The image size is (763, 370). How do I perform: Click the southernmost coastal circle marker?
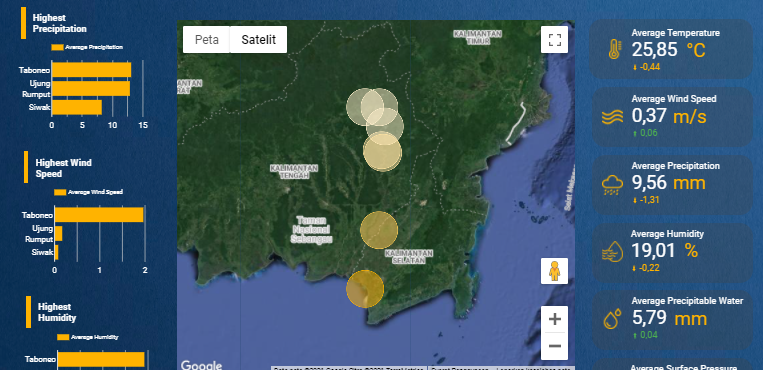(365, 289)
